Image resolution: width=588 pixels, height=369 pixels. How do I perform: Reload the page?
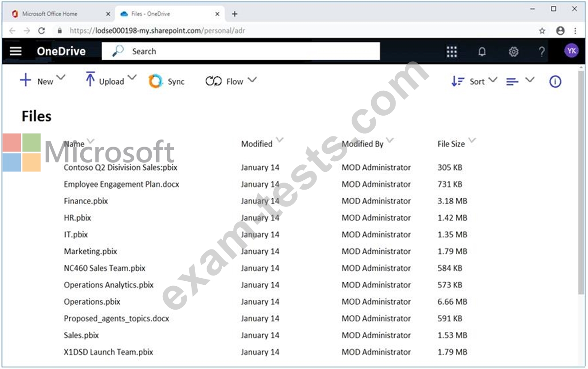click(x=42, y=31)
